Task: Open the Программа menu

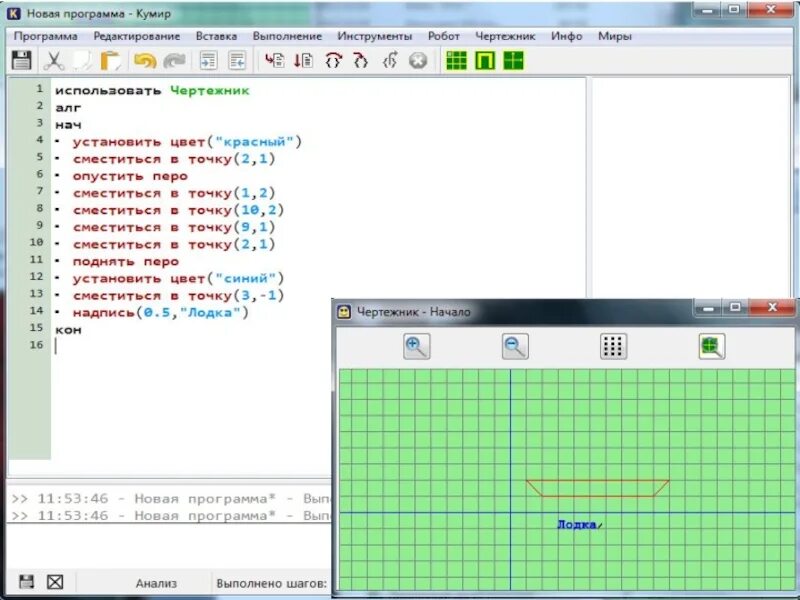Action: (x=45, y=36)
